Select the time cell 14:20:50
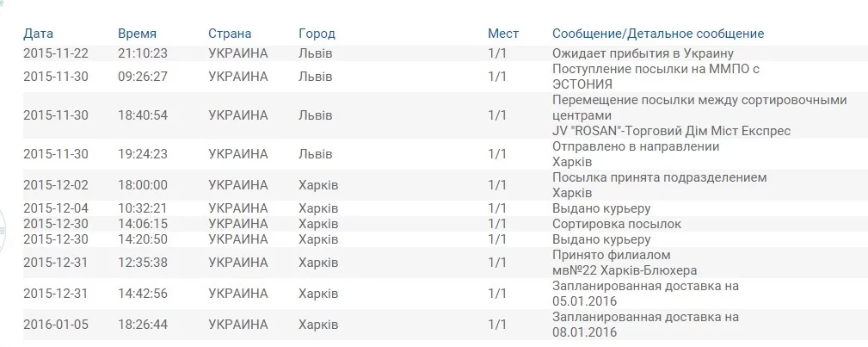Screen dimensions: 868x347 (143, 239)
